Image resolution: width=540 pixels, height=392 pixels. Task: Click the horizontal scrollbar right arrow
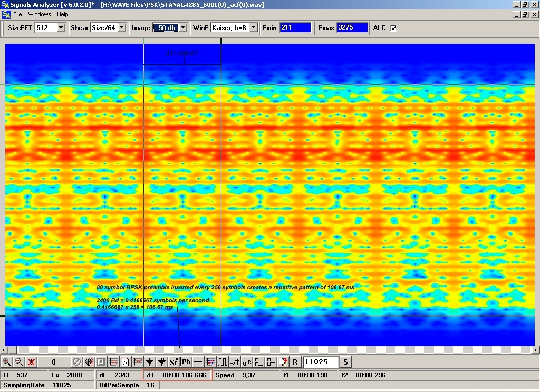(536, 350)
